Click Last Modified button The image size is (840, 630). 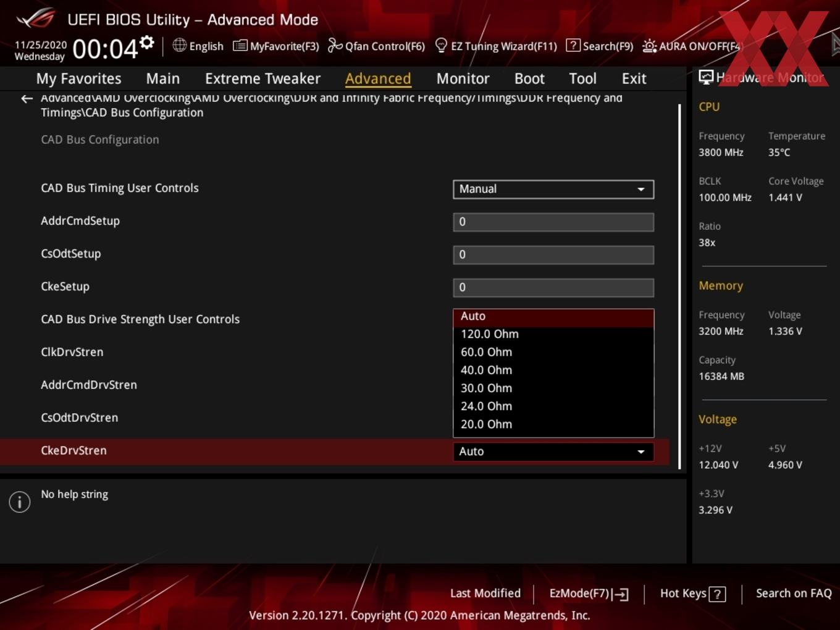coord(485,594)
